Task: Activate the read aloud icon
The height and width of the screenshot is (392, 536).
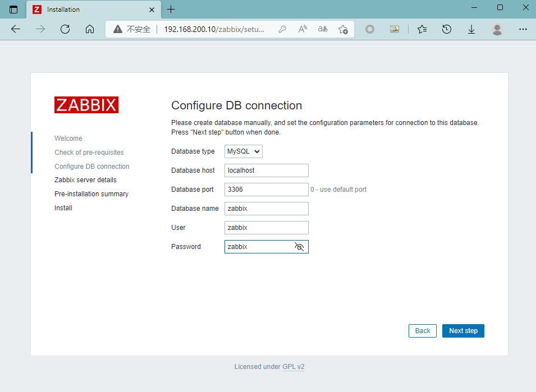Action: (x=303, y=29)
